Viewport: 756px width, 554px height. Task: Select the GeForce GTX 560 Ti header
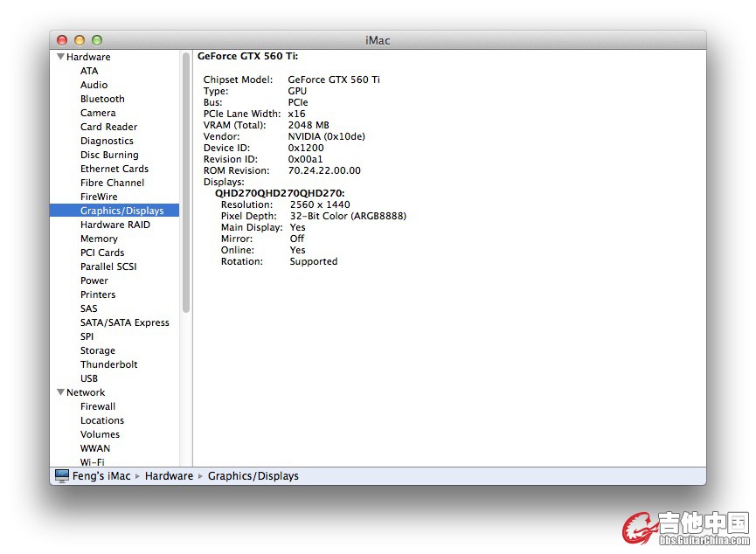click(247, 56)
